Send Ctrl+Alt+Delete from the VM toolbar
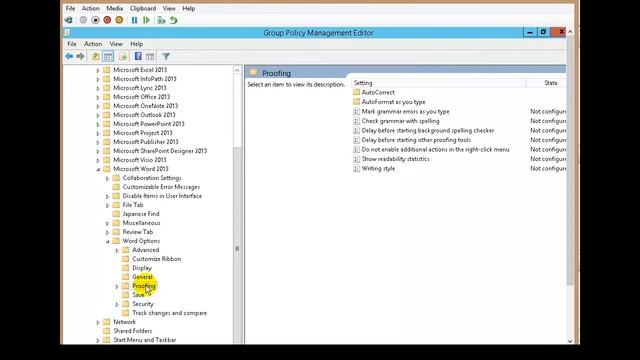The height and width of the screenshot is (360, 640). 69,20
